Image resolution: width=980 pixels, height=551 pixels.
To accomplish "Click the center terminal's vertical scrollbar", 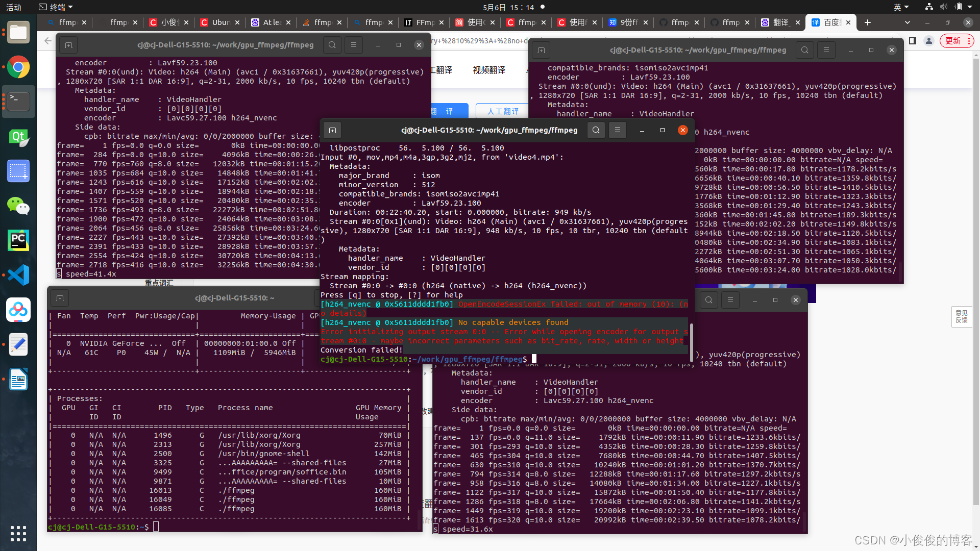I will pyautogui.click(x=692, y=342).
